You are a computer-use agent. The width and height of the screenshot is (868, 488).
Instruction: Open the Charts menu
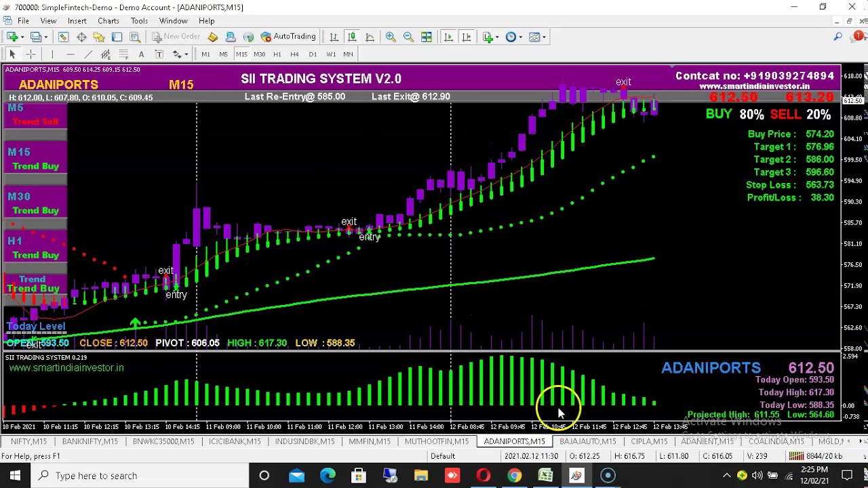coord(108,21)
